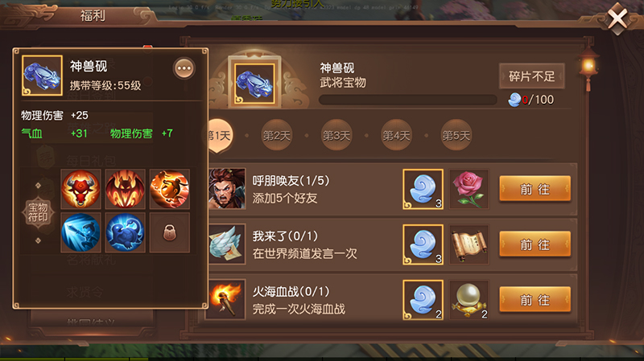Image resolution: width=644 pixels, height=361 pixels.
Task: Tap the locked seal slot
Action: click(x=170, y=232)
